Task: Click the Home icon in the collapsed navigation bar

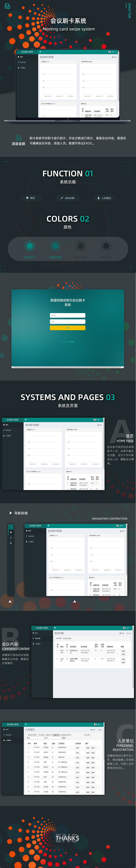Action: tap(11, 532)
